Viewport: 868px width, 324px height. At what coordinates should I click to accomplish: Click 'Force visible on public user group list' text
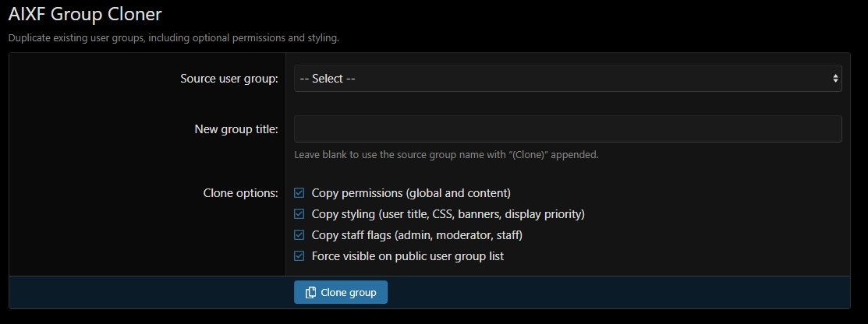pos(407,255)
